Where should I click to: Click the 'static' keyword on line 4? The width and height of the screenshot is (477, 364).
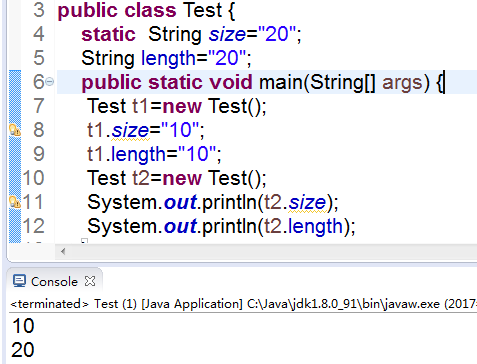tap(108, 34)
